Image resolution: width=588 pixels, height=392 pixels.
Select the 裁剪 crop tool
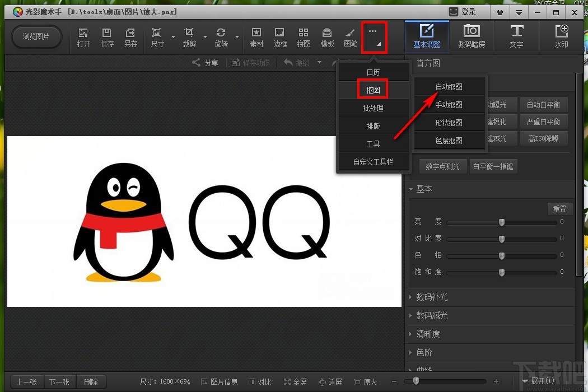click(x=189, y=38)
